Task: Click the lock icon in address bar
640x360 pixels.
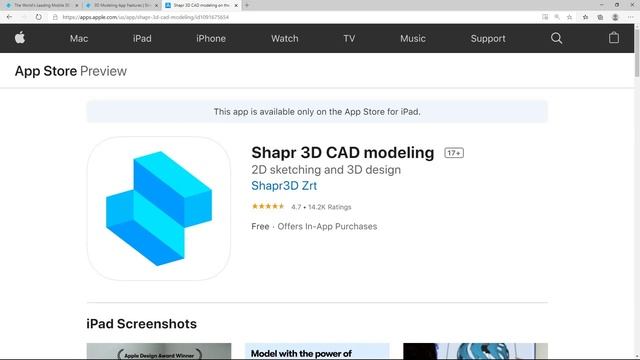Action: point(55,17)
